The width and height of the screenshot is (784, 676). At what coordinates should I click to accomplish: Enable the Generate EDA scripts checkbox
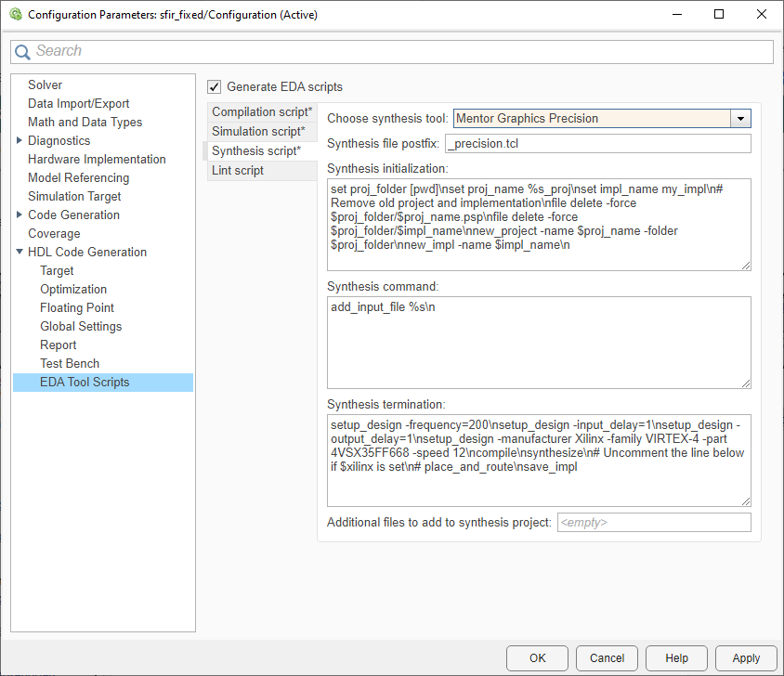click(214, 86)
